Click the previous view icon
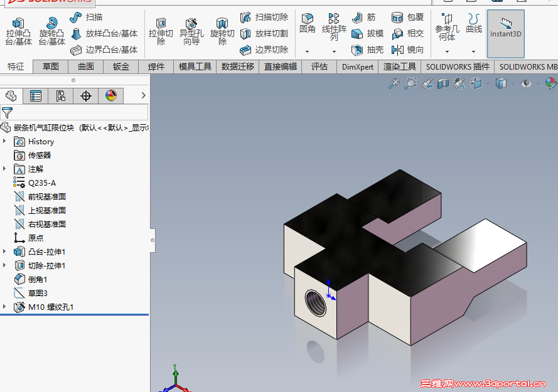The image size is (558, 392). point(427,84)
